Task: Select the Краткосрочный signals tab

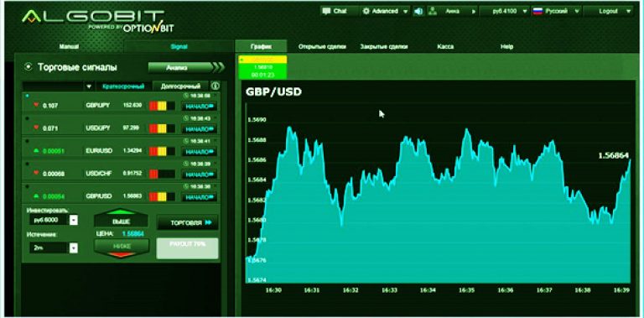Action: pos(123,86)
